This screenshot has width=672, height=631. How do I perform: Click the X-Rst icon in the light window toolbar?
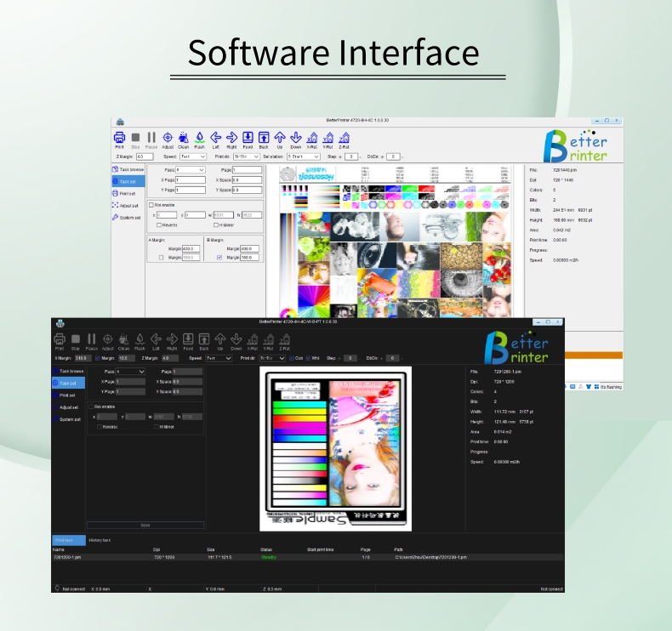(x=312, y=137)
